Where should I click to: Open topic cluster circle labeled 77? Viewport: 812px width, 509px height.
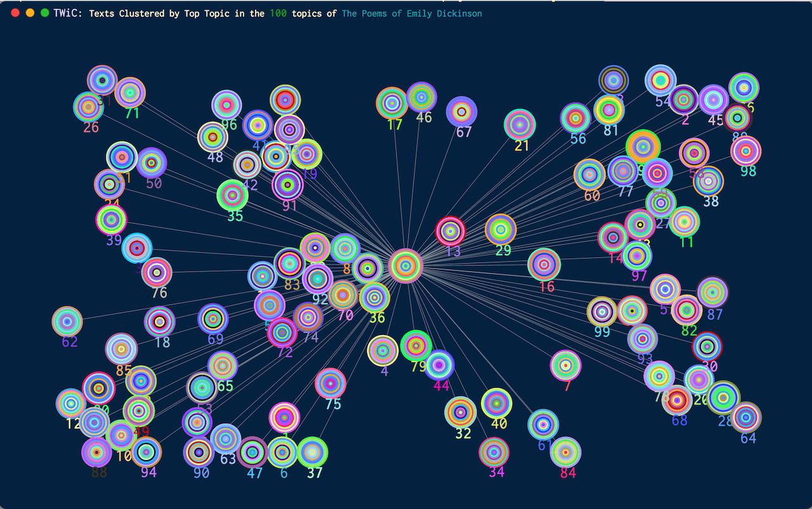623,171
